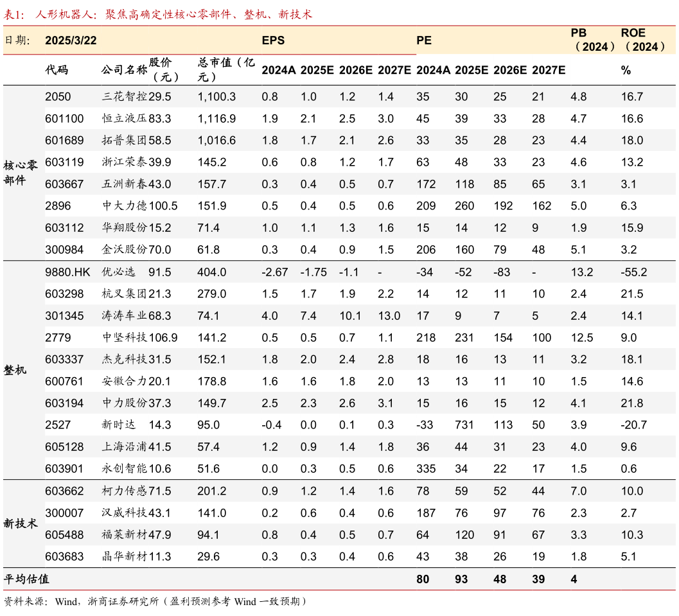Screen dimensions: 679x616
Task: Select stock code 300984
Action: point(64,249)
